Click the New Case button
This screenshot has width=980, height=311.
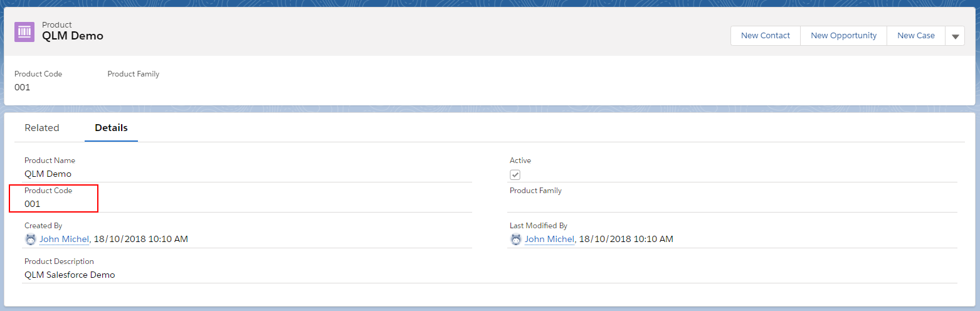(x=916, y=36)
